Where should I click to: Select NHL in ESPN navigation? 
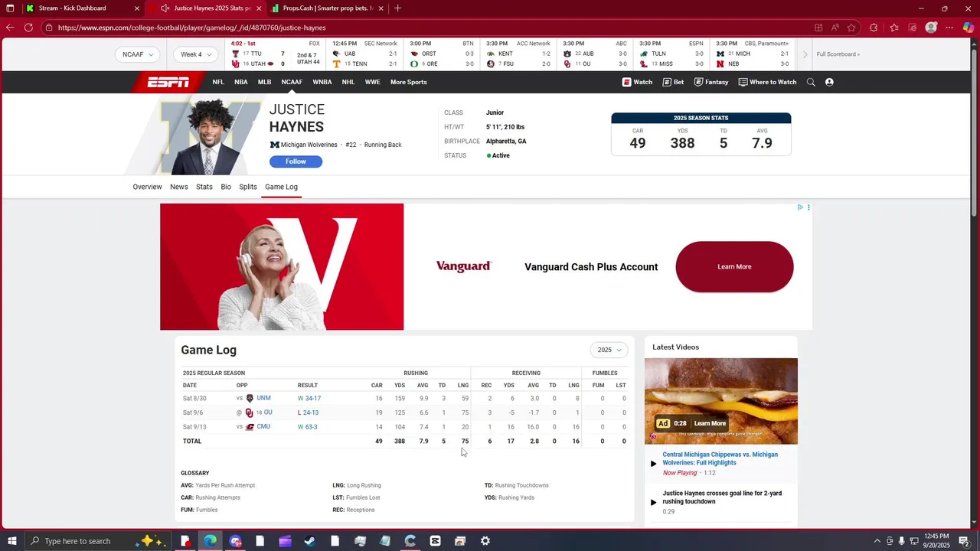[x=348, y=82]
